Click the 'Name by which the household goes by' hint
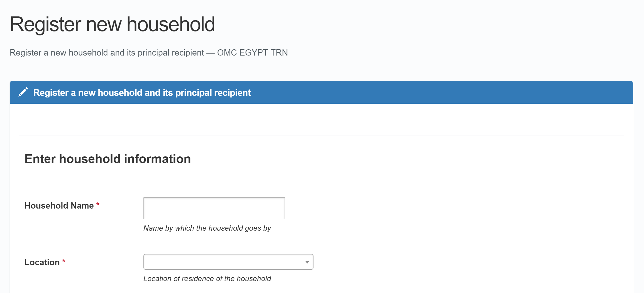644x293 pixels. pyautogui.click(x=207, y=228)
